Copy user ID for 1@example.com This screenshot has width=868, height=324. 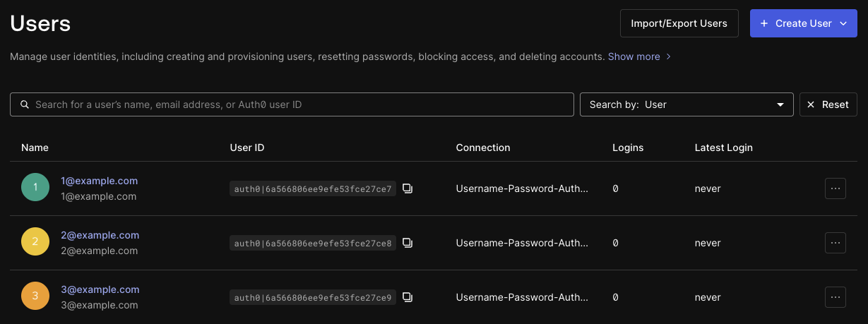(408, 188)
